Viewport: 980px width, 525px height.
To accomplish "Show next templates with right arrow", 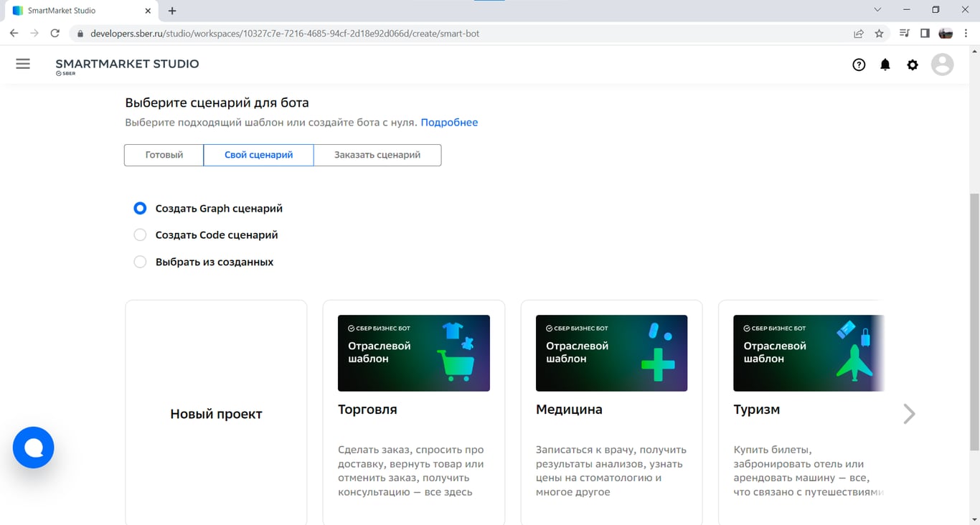I will pyautogui.click(x=909, y=414).
